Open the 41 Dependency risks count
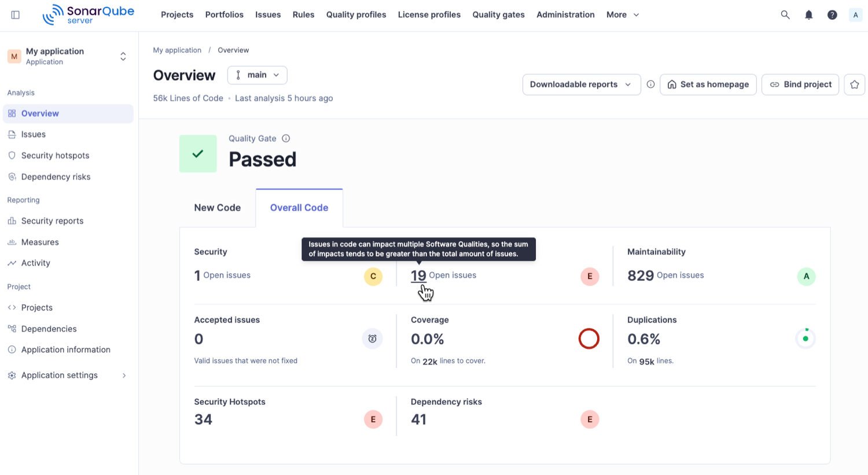Image resolution: width=868 pixels, height=475 pixels. 419,419
